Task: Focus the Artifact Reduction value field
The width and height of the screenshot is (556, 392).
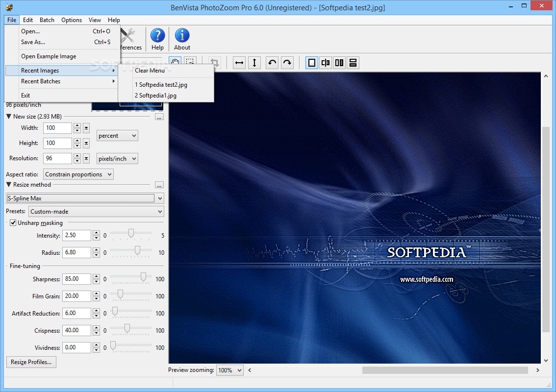Action: 76,313
